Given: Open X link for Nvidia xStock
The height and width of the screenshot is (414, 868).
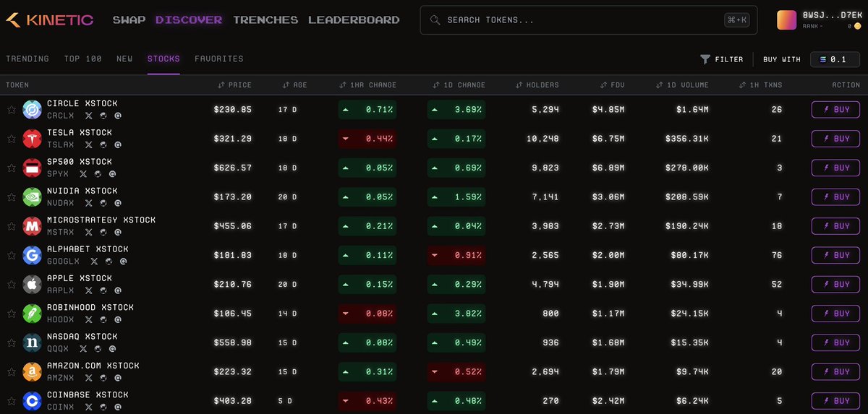Looking at the screenshot, I should click(89, 203).
